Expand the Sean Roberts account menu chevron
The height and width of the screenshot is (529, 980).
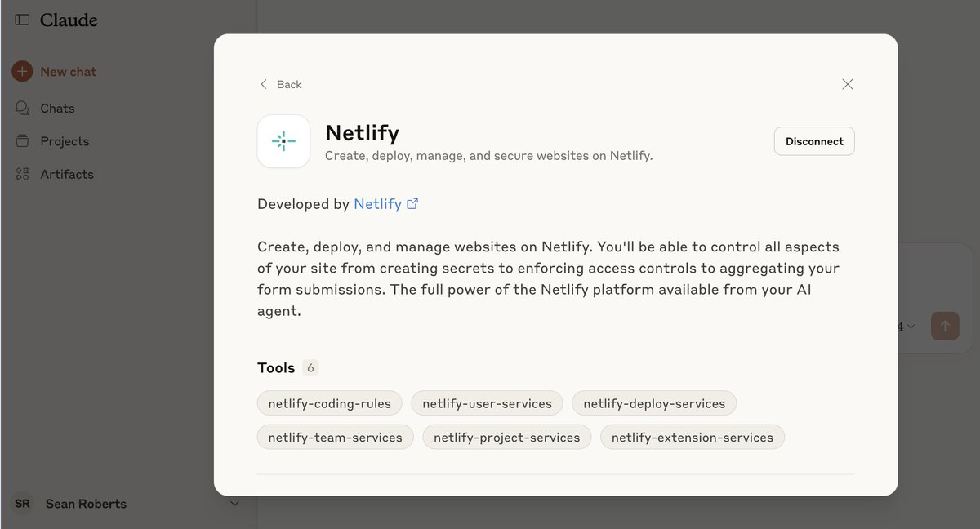point(234,504)
